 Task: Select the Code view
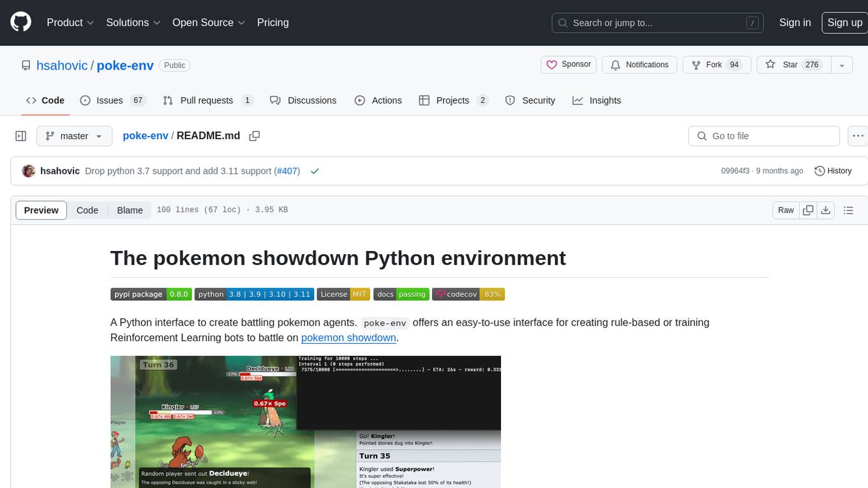pyautogui.click(x=87, y=210)
